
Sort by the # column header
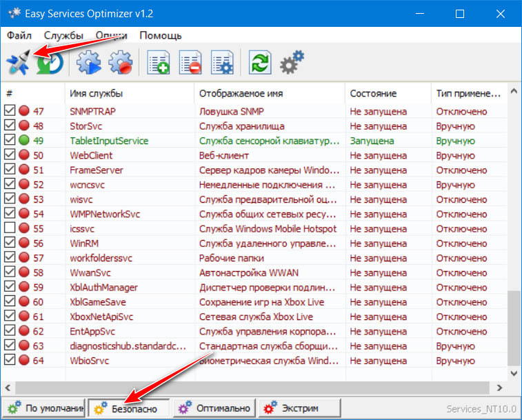pos(32,93)
